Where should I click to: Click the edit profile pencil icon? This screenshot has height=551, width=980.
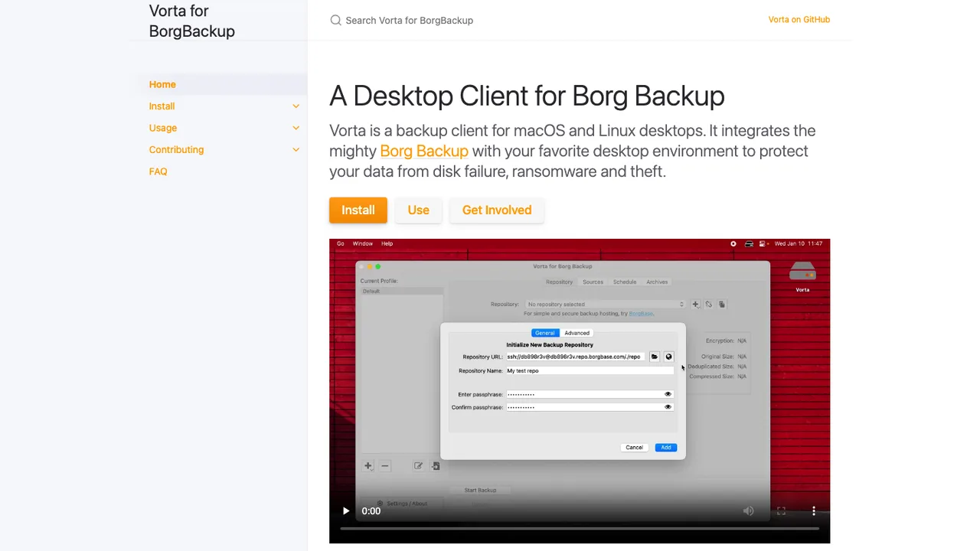coord(418,465)
